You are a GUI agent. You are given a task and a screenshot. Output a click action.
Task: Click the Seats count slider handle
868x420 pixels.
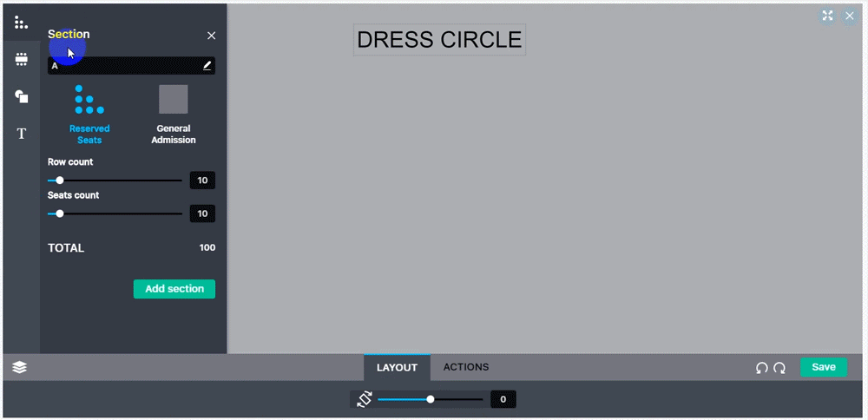click(x=60, y=213)
